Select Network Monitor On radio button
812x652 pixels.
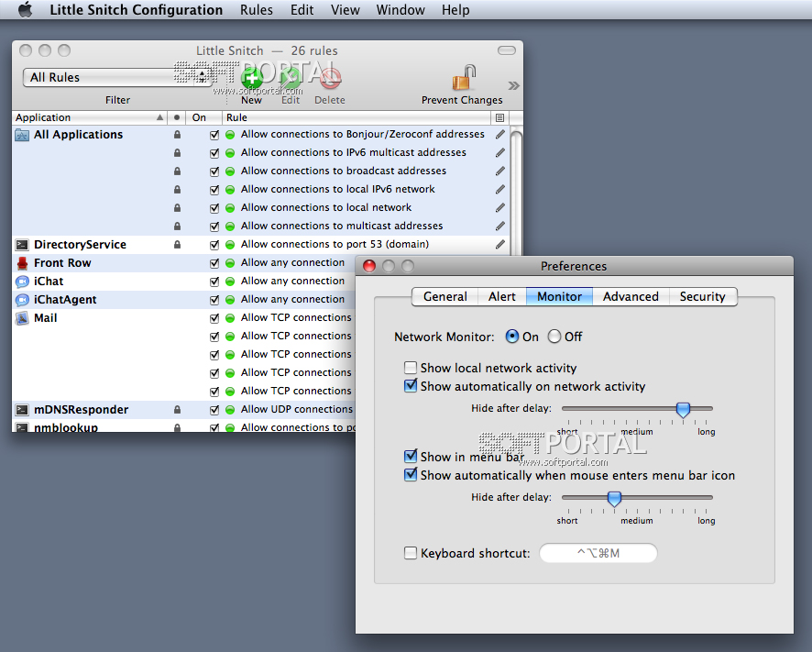pos(512,337)
